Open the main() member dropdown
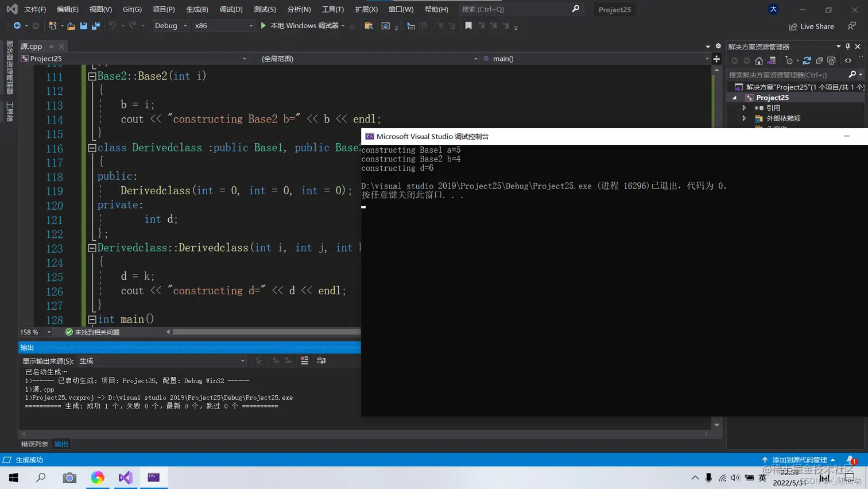Viewport: 868px width, 489px height. [595, 59]
